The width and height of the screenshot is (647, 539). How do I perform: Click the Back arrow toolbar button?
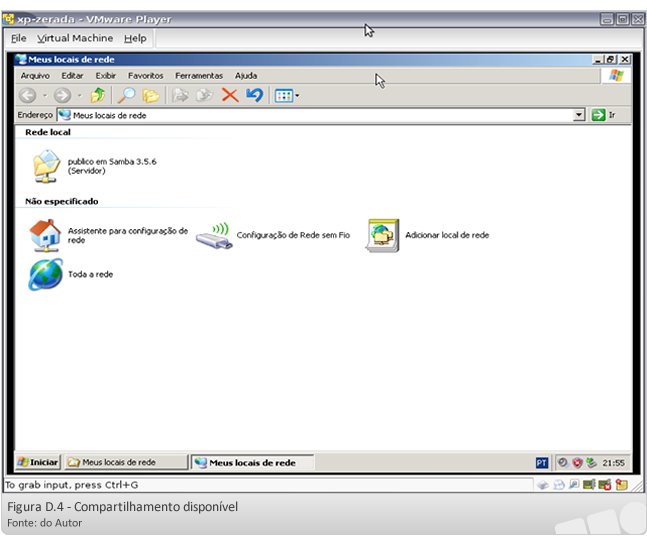pos(28,96)
